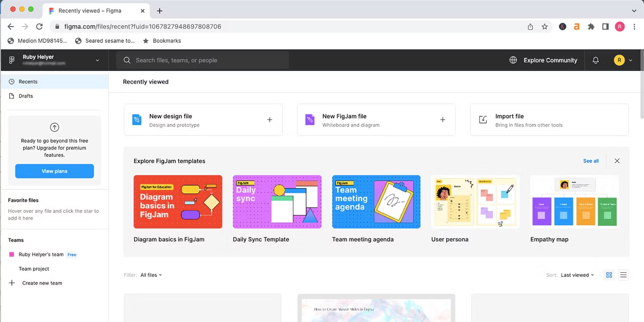Open the Empathy map template thumbnail

pyautogui.click(x=574, y=202)
